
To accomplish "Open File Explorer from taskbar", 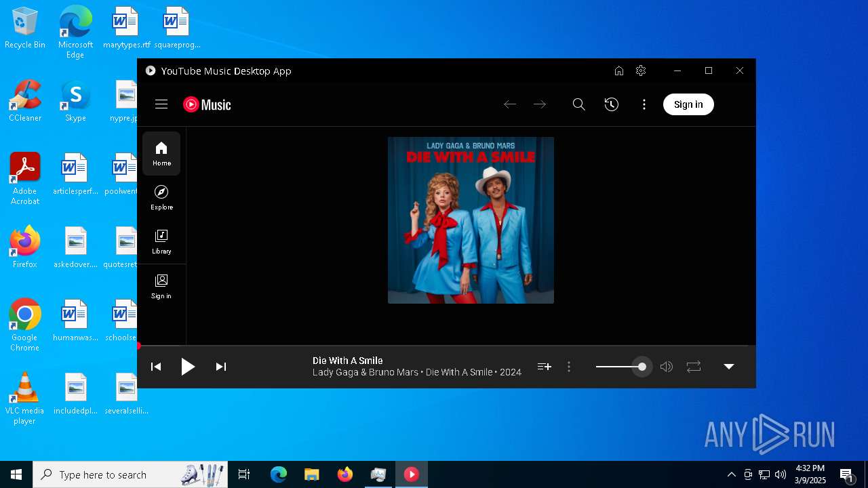I will coord(311,474).
